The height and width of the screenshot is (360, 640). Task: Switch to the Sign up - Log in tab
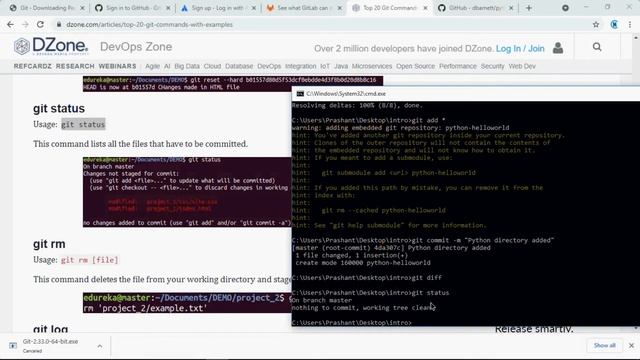point(217,8)
